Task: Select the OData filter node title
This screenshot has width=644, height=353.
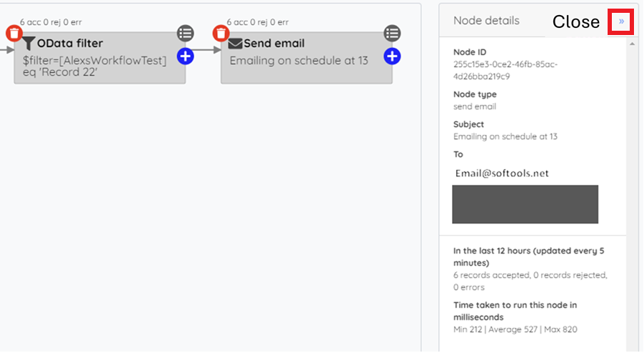Action: tap(70, 43)
